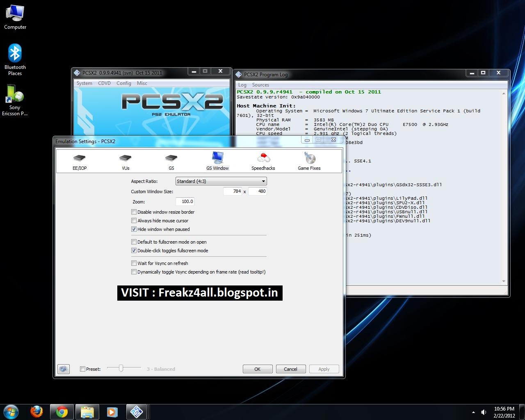Screen dimensions: 525x420
Task: Open the Config menu in PCSX2
Action: (123, 83)
